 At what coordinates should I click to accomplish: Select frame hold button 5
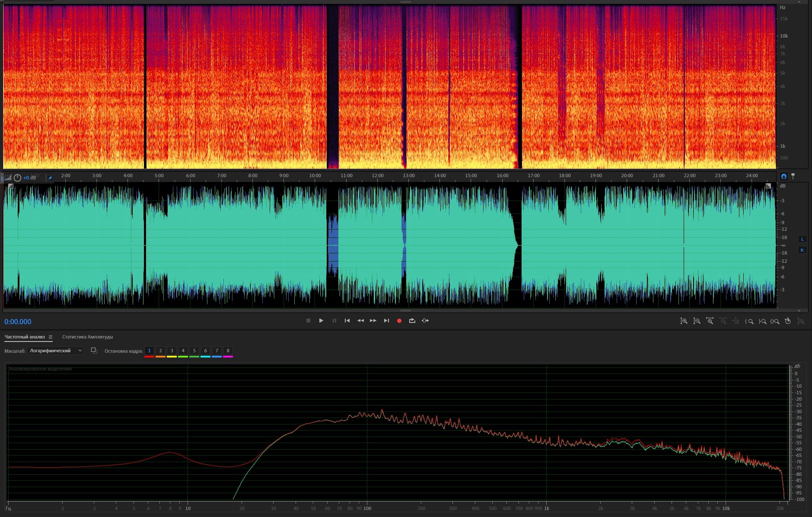pyautogui.click(x=194, y=351)
